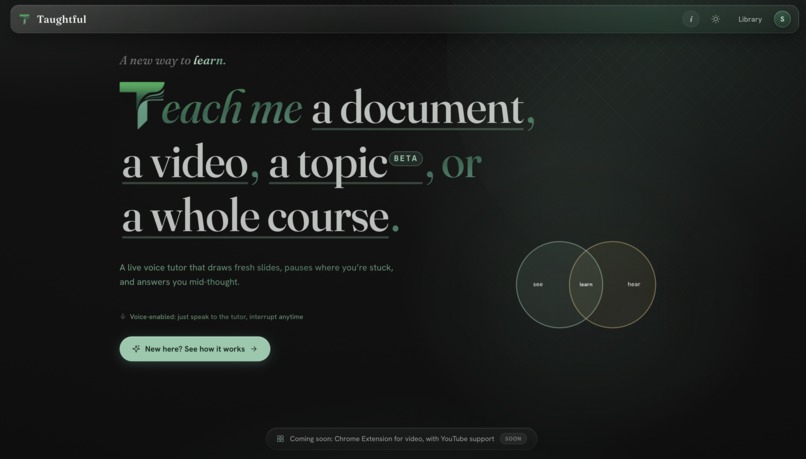Open the Taughtful home link text
The width and height of the screenshot is (806, 459).
click(x=62, y=20)
